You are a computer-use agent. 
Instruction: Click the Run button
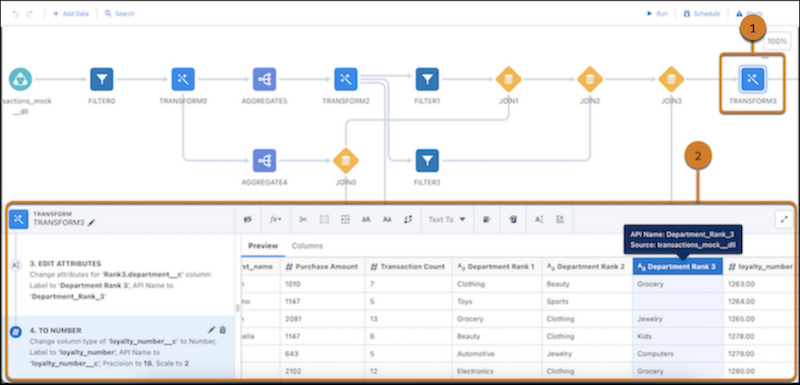pyautogui.click(x=657, y=14)
